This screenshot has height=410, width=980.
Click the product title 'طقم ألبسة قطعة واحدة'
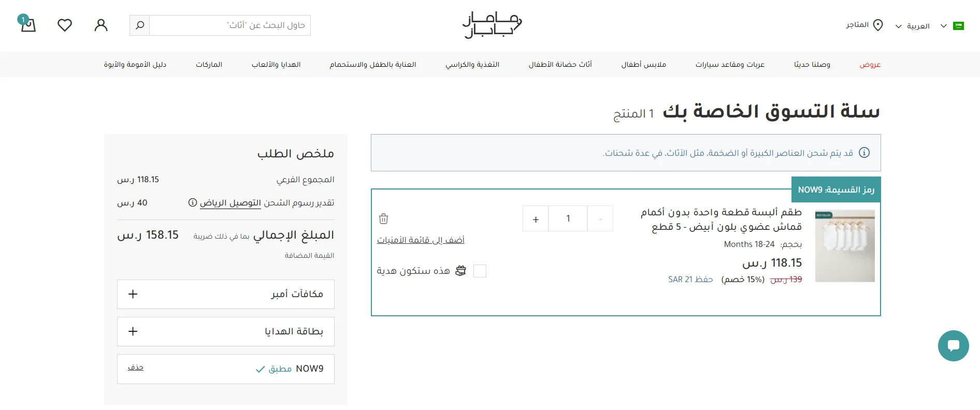[x=721, y=219]
